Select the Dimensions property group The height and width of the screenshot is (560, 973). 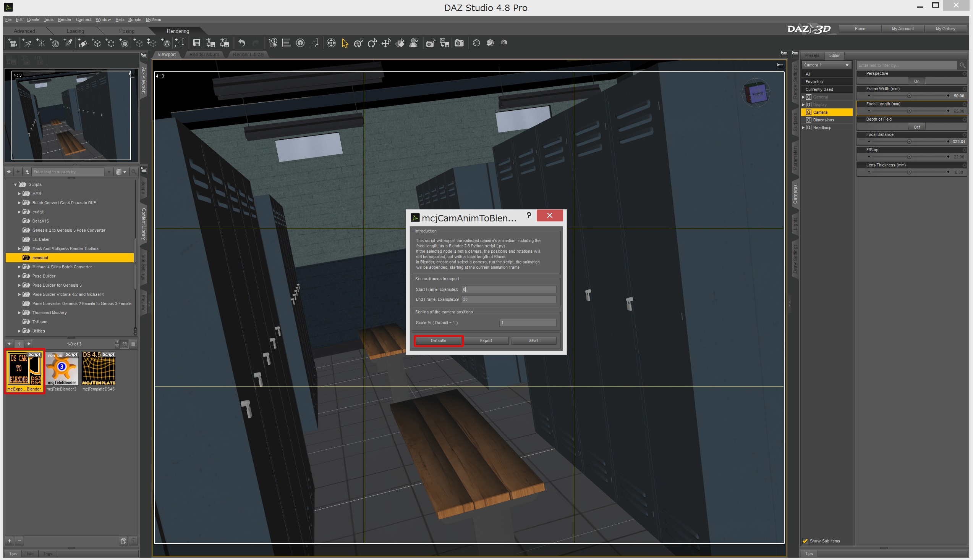826,120
